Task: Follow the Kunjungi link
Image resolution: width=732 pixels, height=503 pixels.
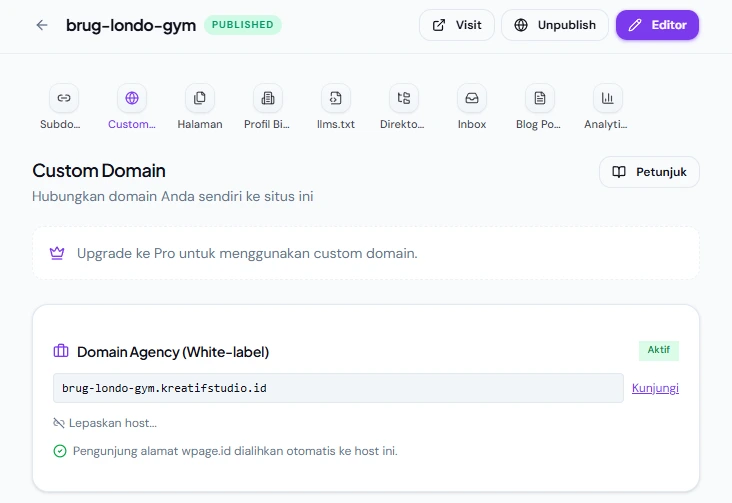Action: click(x=655, y=388)
